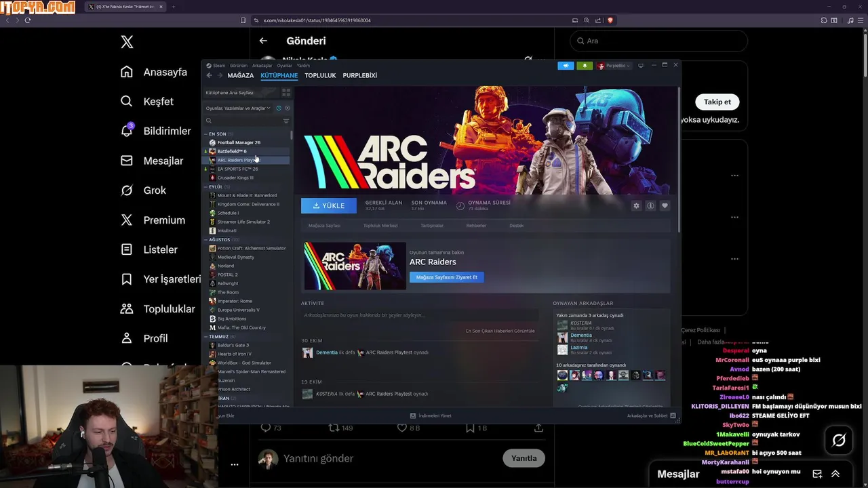
Task: Click ARC Raiders store thumbnail image
Action: pos(355,266)
